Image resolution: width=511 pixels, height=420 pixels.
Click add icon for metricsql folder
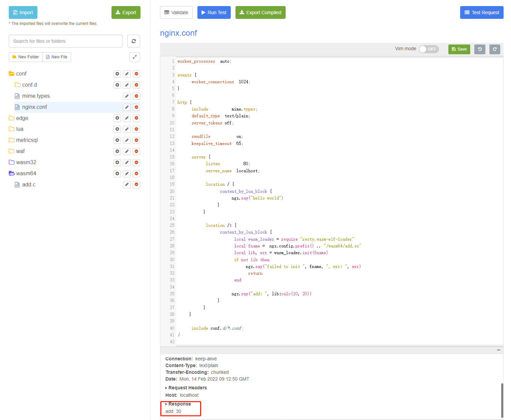click(117, 140)
